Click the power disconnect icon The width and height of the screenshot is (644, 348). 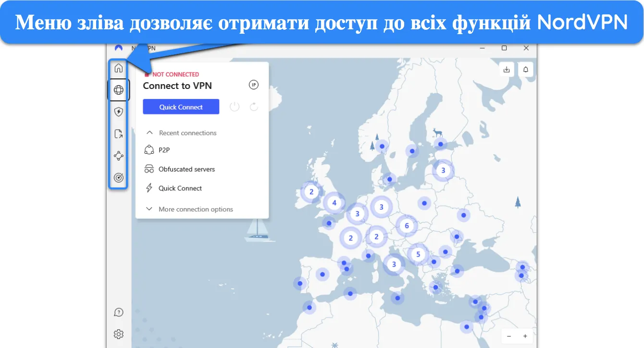click(235, 107)
